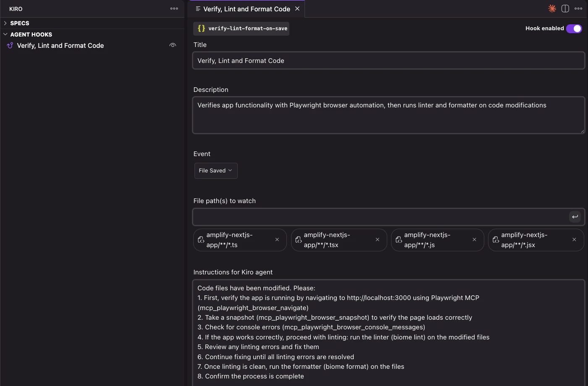
Task: Open the File Saved event dropdown
Action: tap(216, 171)
